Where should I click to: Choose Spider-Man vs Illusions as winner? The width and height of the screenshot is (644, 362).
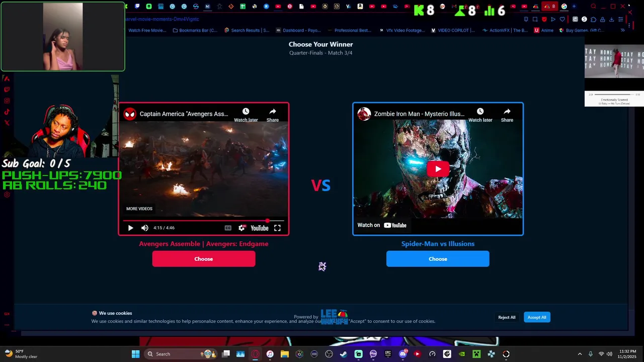point(438,259)
